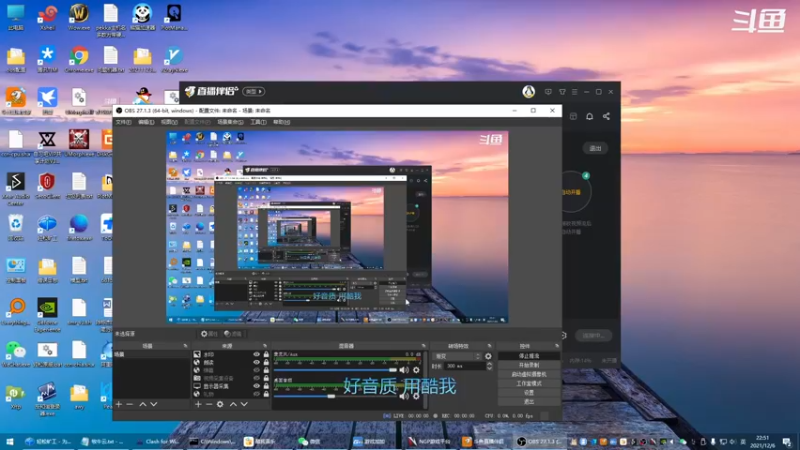
Task: Adjust the desktop audio volume slider
Action: (335, 396)
